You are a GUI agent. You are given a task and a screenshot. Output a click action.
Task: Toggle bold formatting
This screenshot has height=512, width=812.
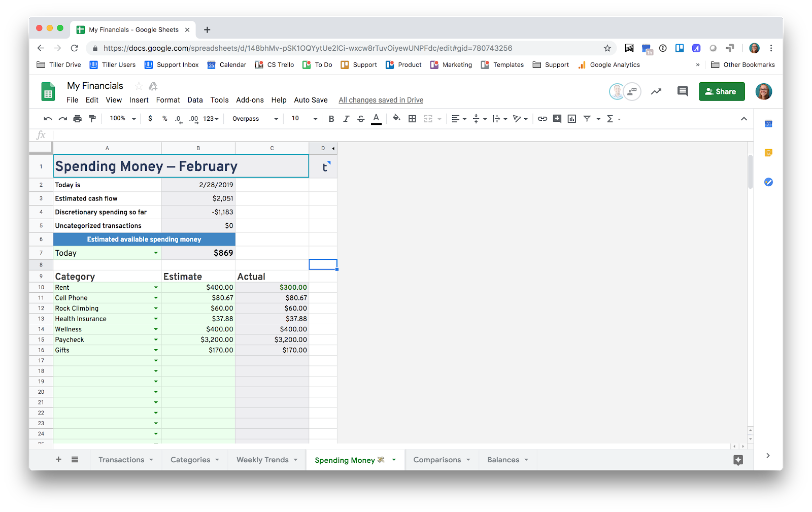(x=331, y=118)
